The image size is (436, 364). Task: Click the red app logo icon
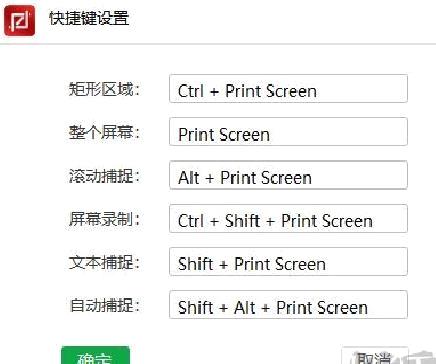[x=19, y=20]
